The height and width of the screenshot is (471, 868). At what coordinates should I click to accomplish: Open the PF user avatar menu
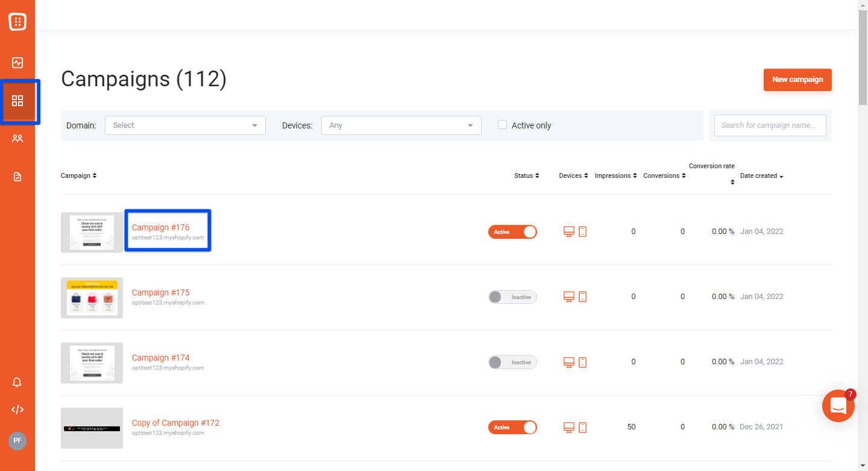click(x=17, y=440)
